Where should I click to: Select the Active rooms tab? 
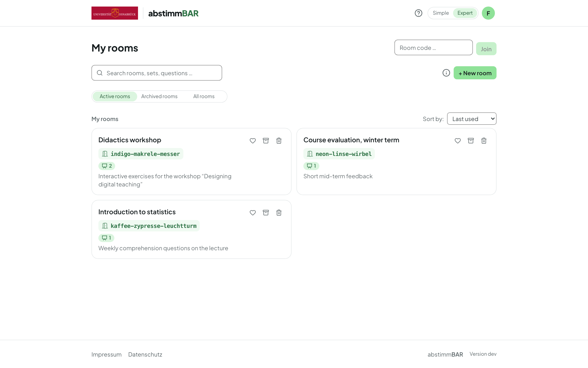pyautogui.click(x=115, y=96)
